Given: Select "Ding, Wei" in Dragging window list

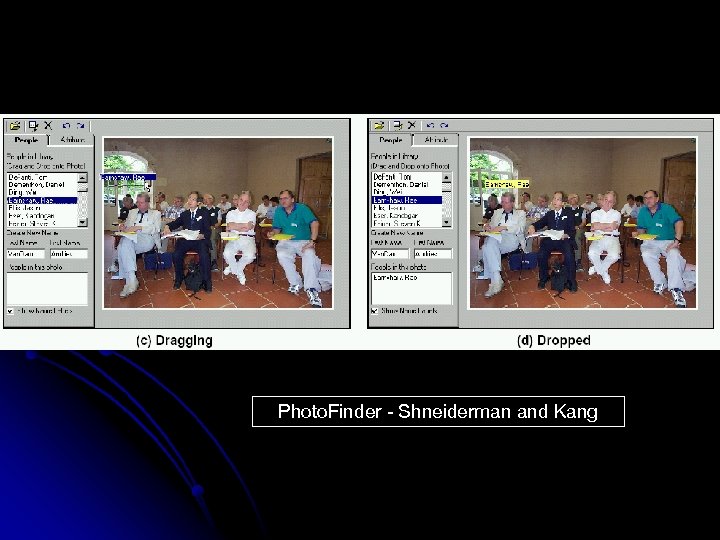Looking at the screenshot, I should [x=42, y=192].
